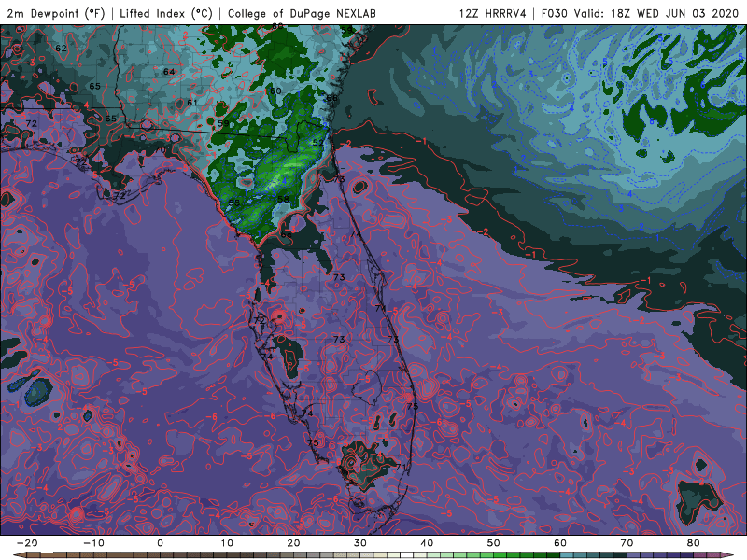Click the 80 label on the color scale
The width and height of the screenshot is (747, 560).
694,543
